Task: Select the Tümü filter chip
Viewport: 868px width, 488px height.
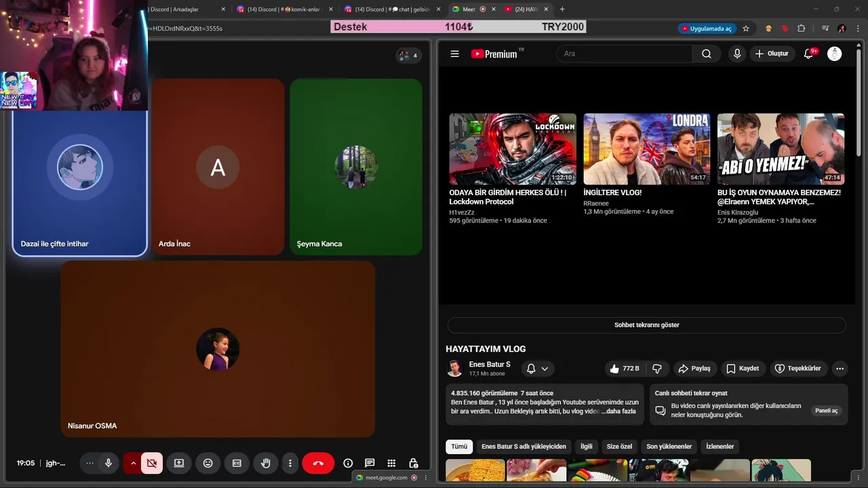Action: coord(459,447)
